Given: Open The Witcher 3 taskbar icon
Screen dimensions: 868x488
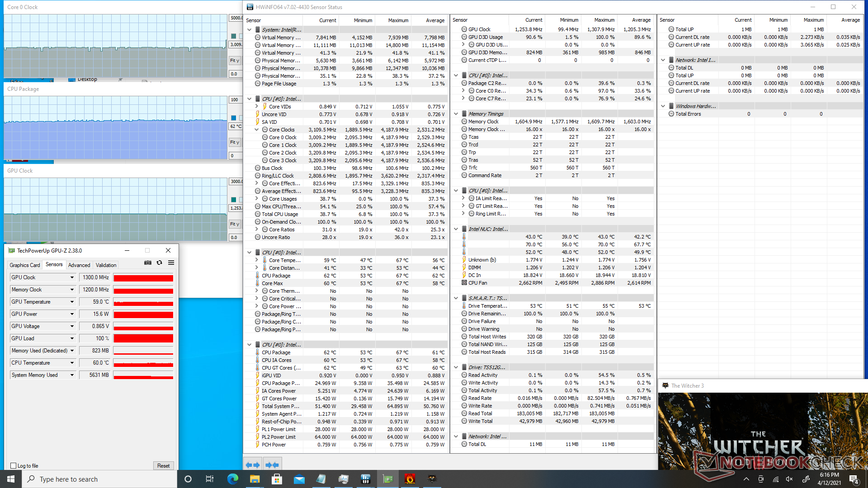Looking at the screenshot, I should click(432, 479).
